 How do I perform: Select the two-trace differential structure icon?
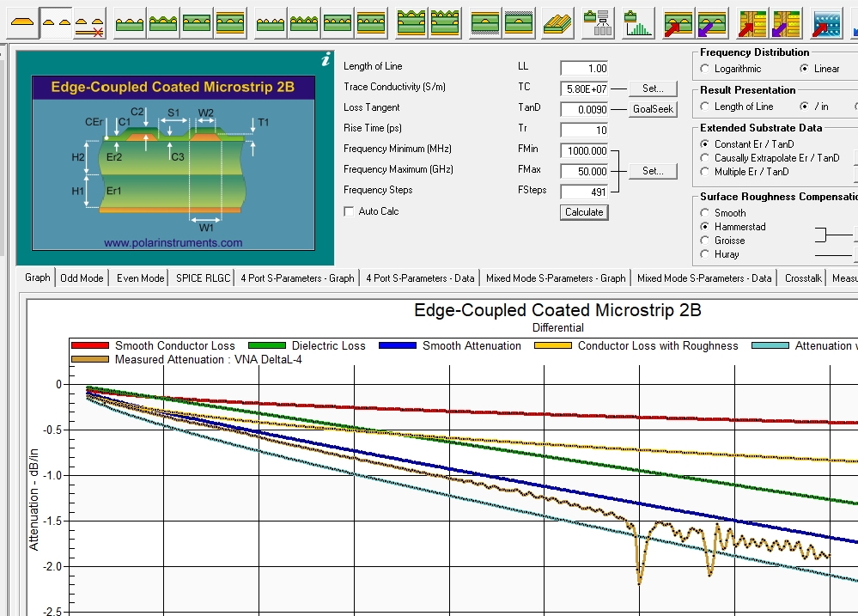[57, 23]
